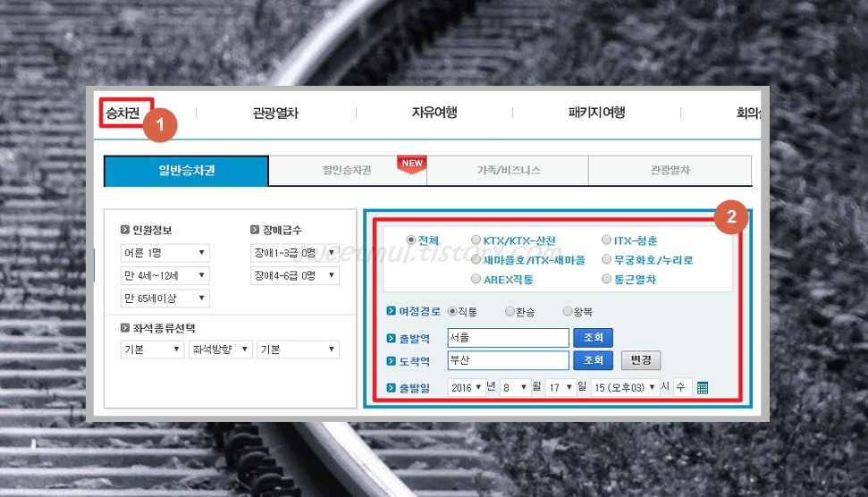Switch to the 일반승차권 tab
The width and height of the screenshot is (868, 497).
187,171
